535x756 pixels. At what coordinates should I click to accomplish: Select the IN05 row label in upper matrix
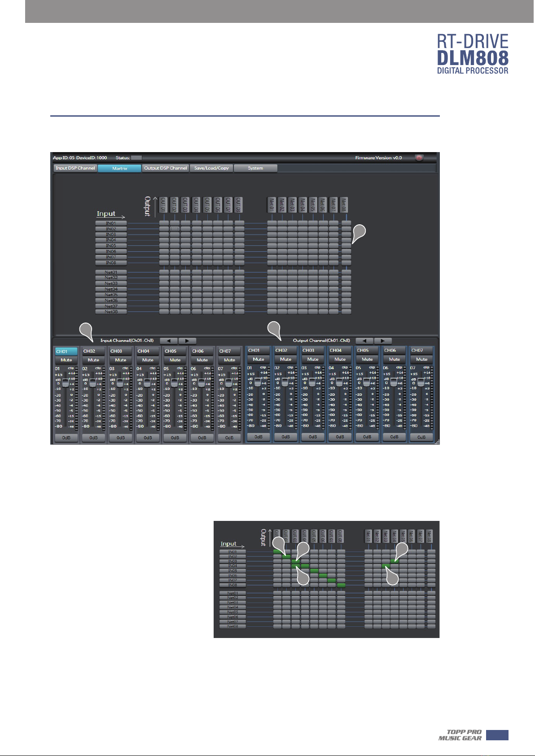click(111, 246)
